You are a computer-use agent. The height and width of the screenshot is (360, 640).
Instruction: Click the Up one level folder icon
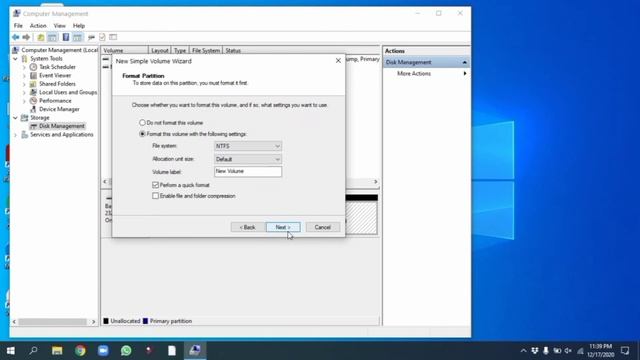click(x=41, y=38)
